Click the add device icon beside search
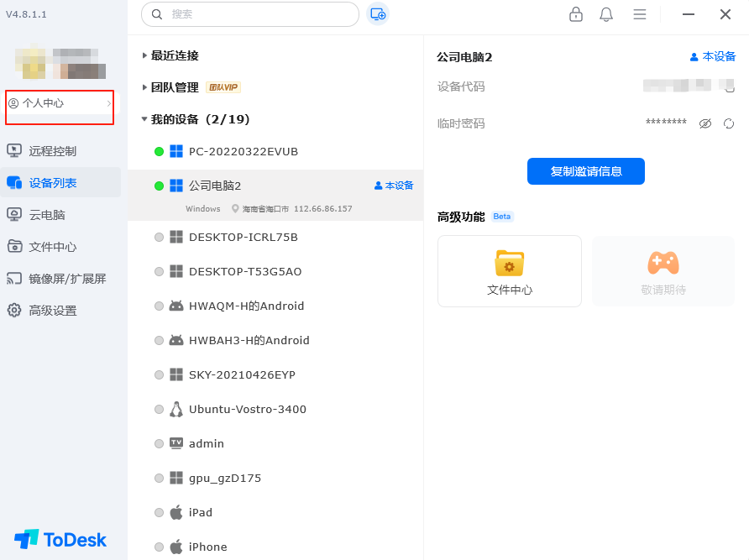 (378, 14)
